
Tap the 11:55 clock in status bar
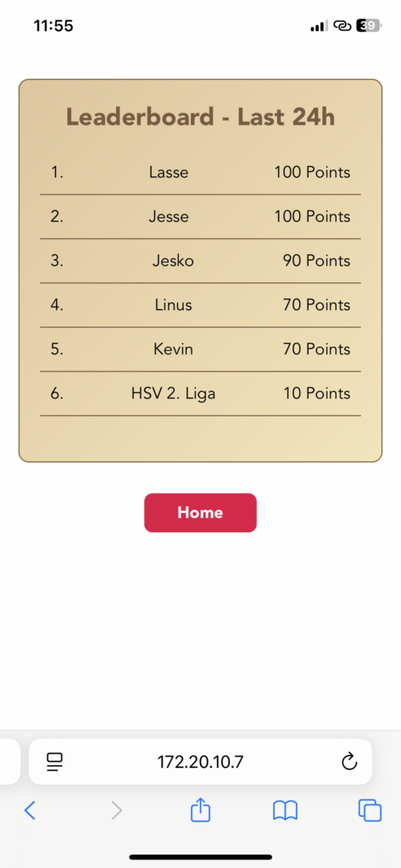click(x=53, y=25)
